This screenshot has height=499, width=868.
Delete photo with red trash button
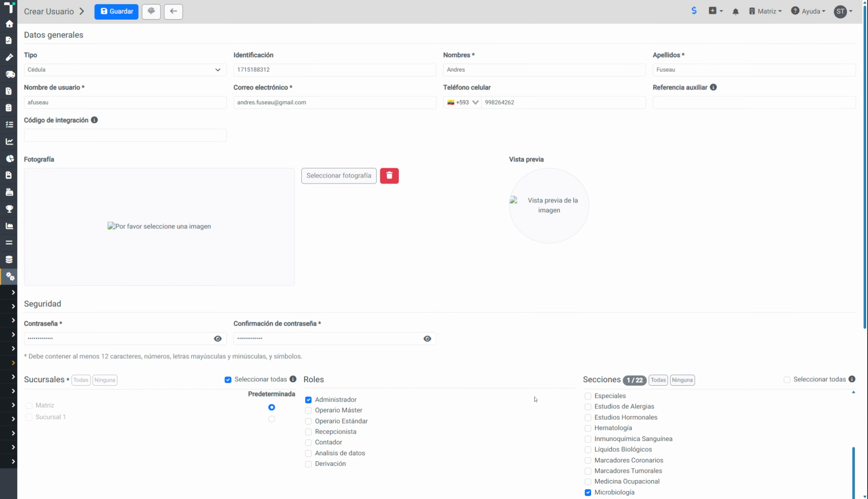coord(389,176)
